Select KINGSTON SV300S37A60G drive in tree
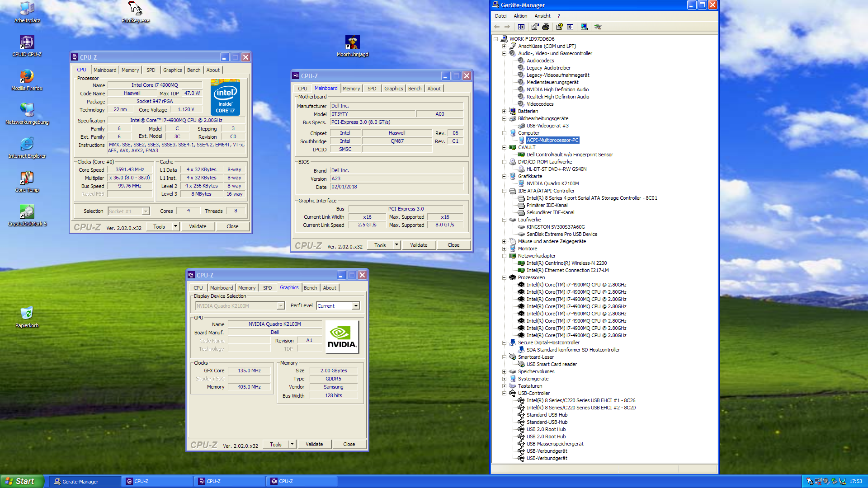868x488 pixels. click(556, 227)
